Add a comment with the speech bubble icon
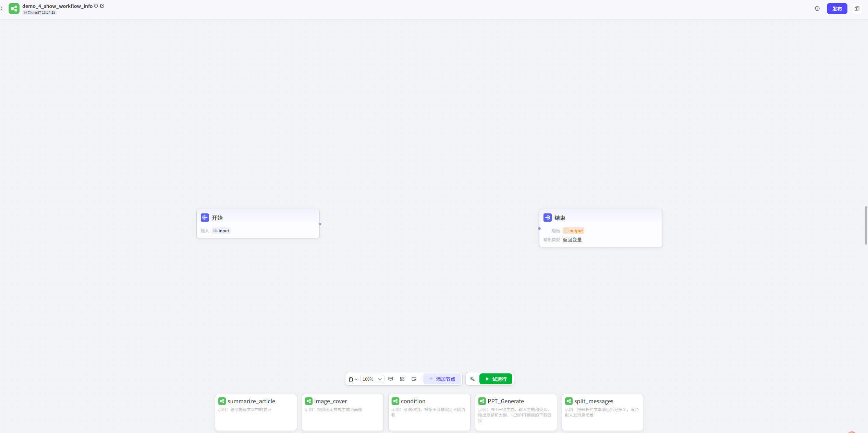The image size is (868, 433). click(391, 379)
